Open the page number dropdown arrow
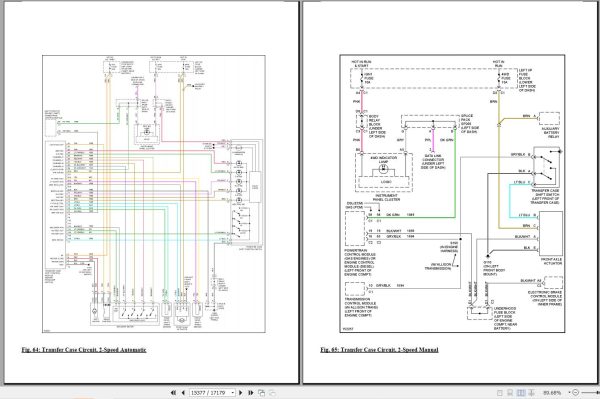This screenshot has height=399, width=600. 232,393
